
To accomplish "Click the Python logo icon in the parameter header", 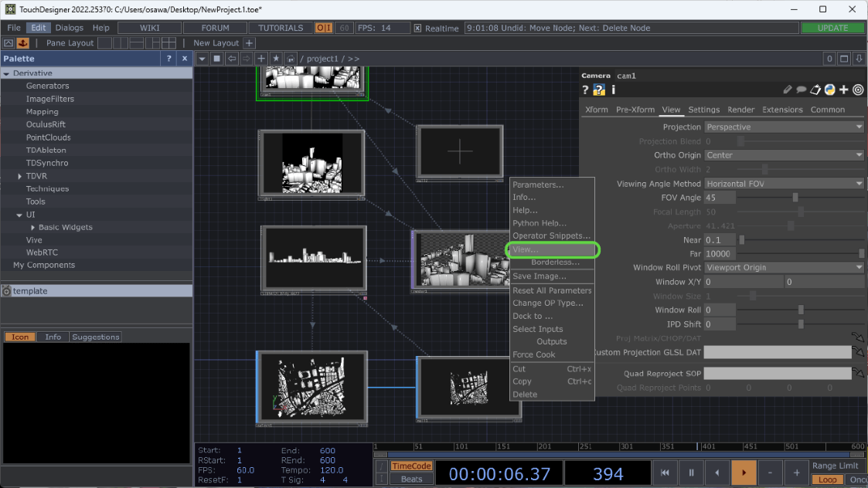I will (830, 90).
